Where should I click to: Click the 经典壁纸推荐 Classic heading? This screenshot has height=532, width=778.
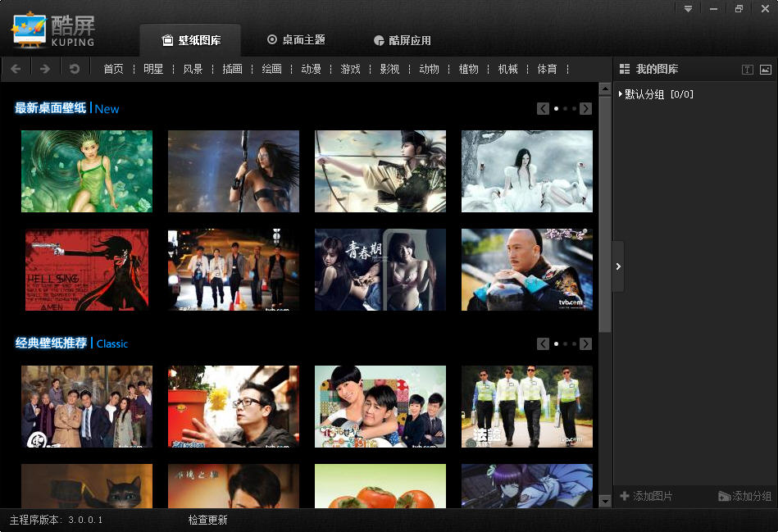click(71, 343)
